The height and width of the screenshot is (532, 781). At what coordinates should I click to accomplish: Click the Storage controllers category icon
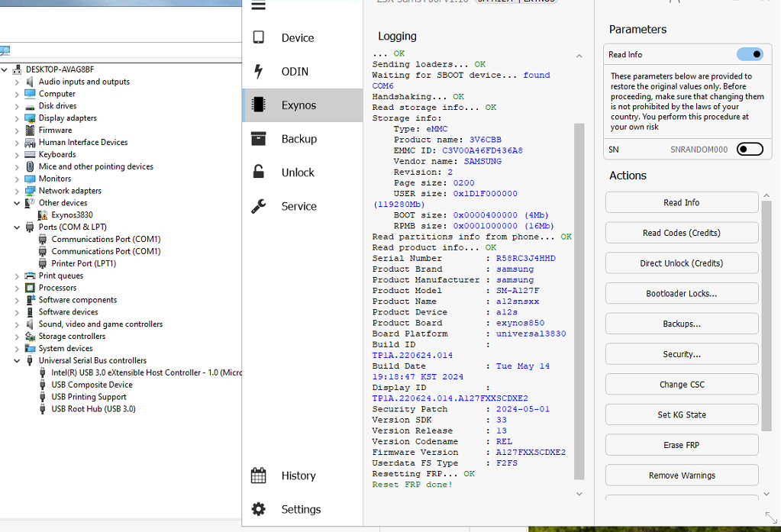(x=30, y=337)
